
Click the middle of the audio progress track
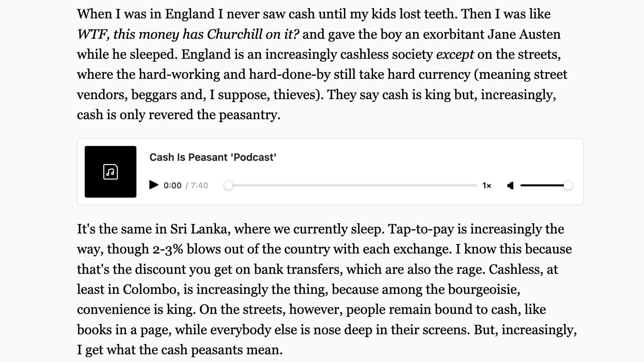coord(352,185)
